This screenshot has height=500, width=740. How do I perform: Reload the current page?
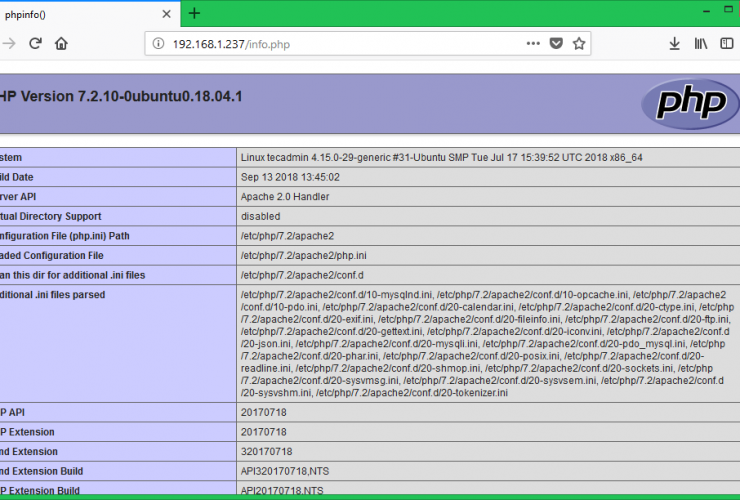(x=35, y=44)
